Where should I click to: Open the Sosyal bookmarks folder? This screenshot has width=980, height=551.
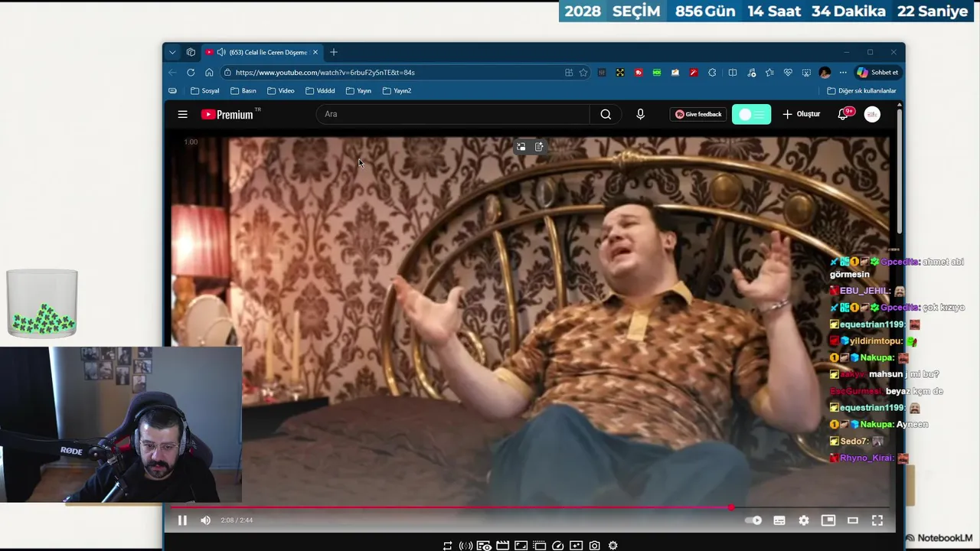click(x=205, y=90)
